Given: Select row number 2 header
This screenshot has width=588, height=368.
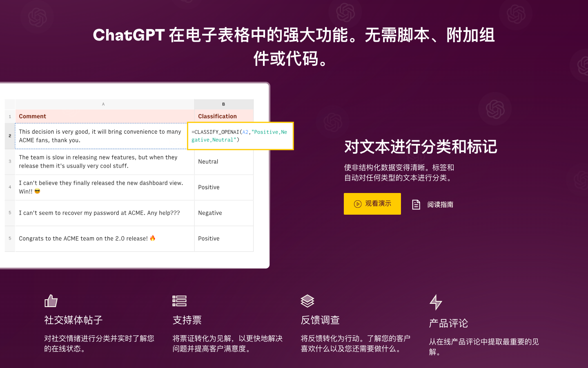Looking at the screenshot, I should point(10,136).
